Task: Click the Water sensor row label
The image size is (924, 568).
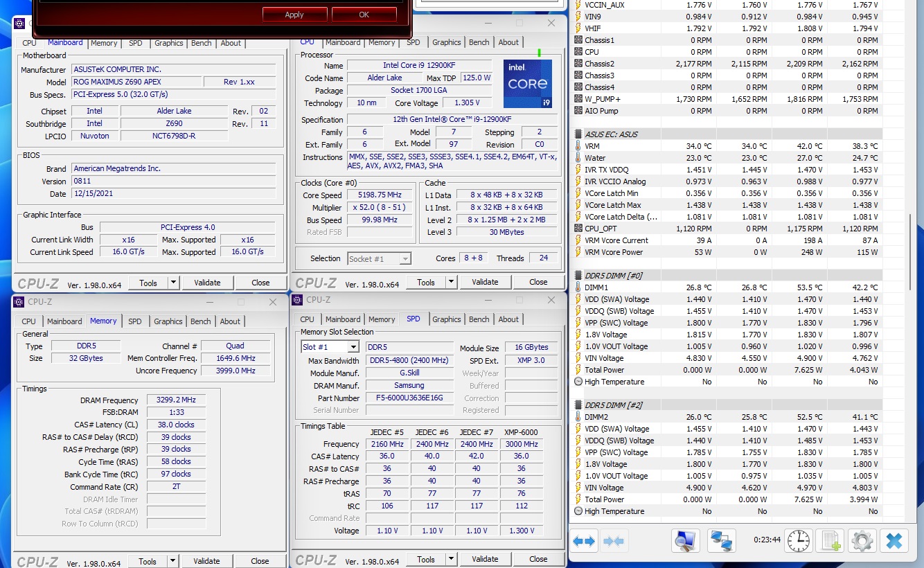Action: tap(595, 158)
